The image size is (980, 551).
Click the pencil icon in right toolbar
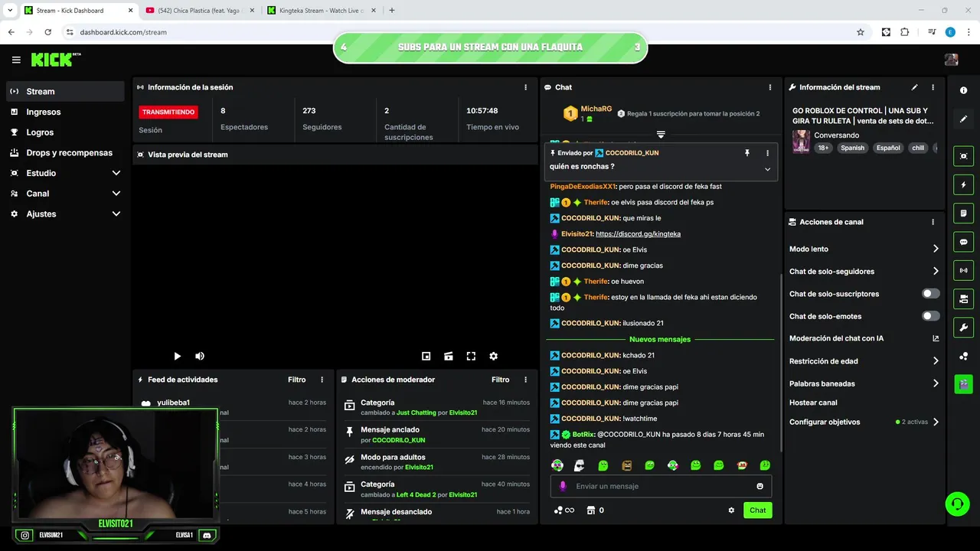(x=963, y=119)
